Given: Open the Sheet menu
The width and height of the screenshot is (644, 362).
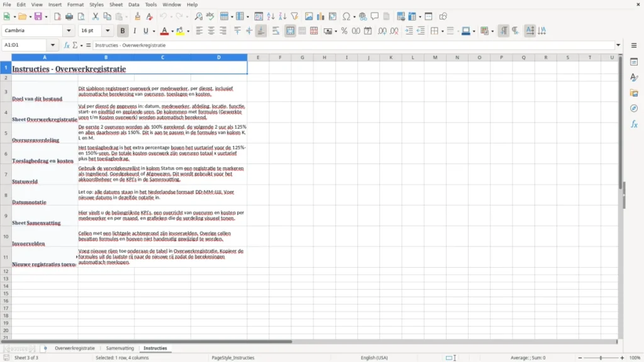Looking at the screenshot, I should point(116,4).
